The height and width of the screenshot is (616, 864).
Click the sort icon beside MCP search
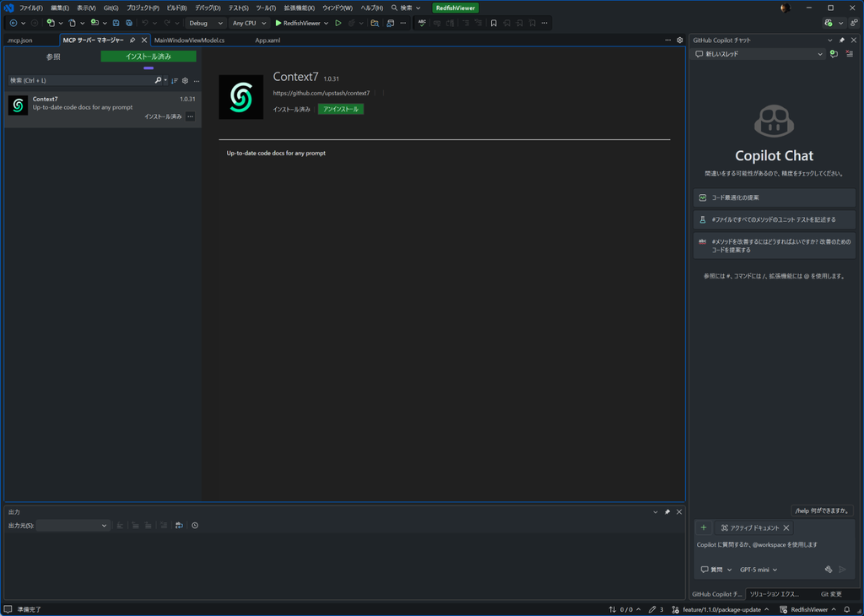174,80
